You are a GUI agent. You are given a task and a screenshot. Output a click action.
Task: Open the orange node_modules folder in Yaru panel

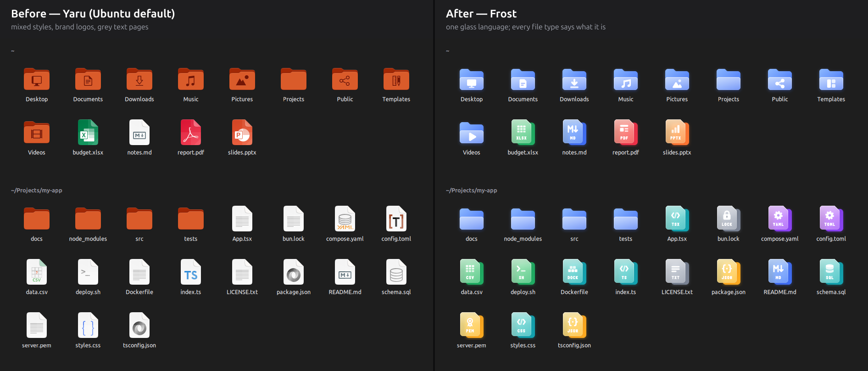tap(88, 219)
